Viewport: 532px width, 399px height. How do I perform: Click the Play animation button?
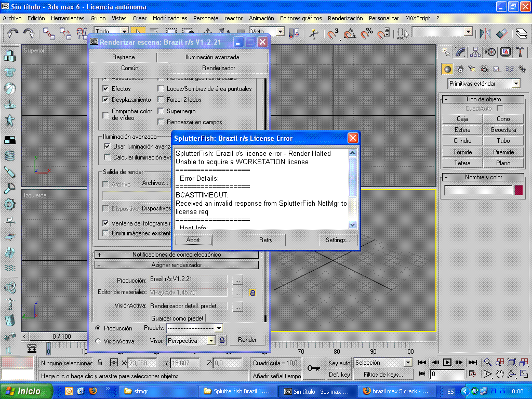pos(447,363)
